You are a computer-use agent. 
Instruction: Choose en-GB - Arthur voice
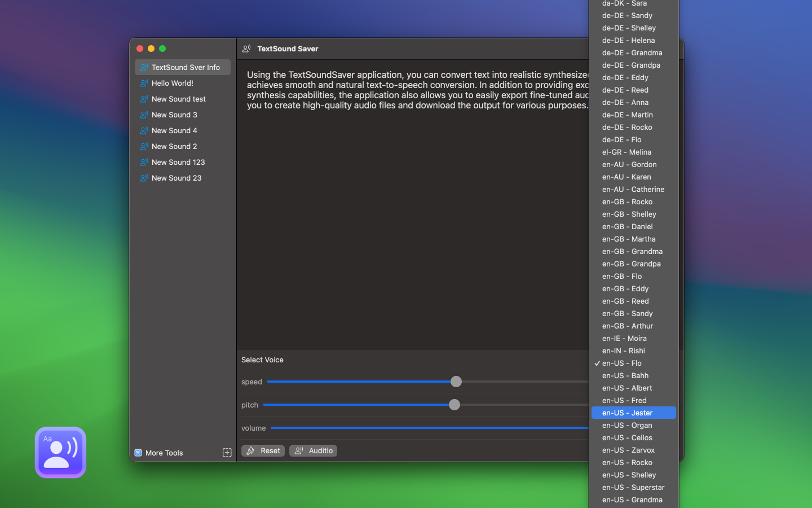point(634,326)
